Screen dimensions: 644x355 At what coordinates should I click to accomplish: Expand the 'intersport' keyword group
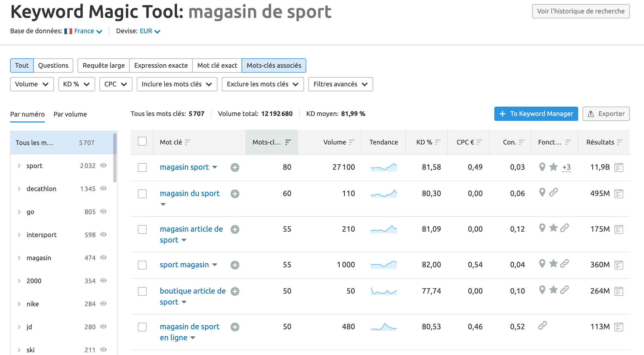pos(19,235)
